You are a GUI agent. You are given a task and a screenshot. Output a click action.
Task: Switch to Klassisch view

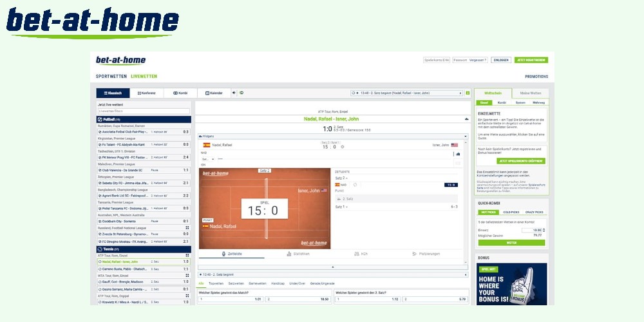113,93
